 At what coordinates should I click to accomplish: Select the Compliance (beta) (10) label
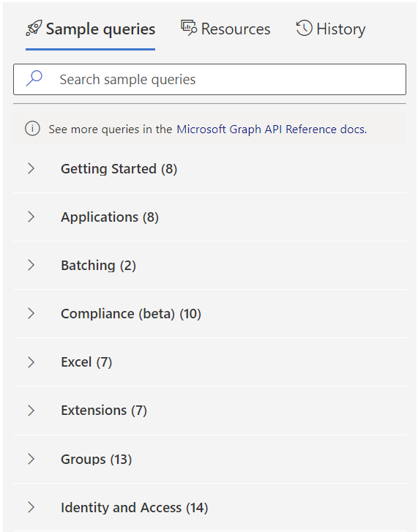click(x=131, y=314)
